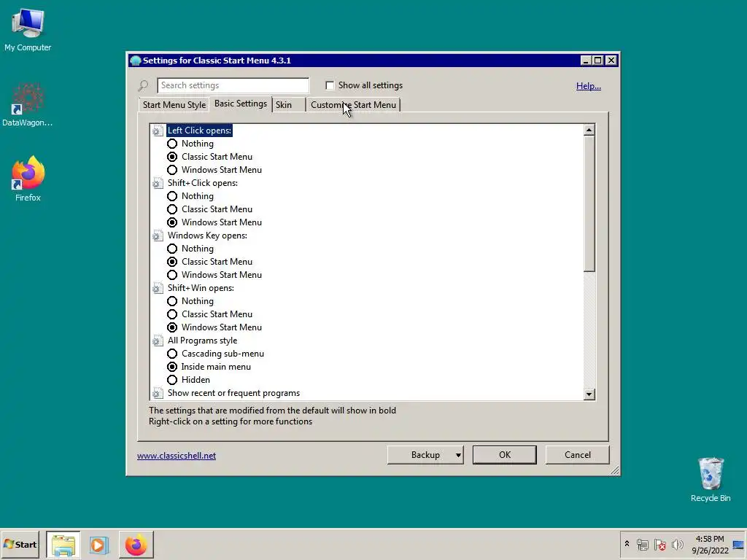Enable the Show all settings checkbox
Screen dimensions: 747x560
(x=330, y=85)
